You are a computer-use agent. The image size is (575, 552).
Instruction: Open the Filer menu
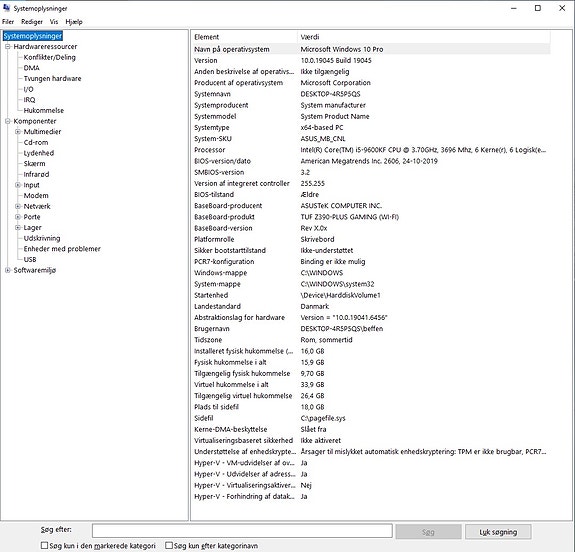(x=8, y=22)
